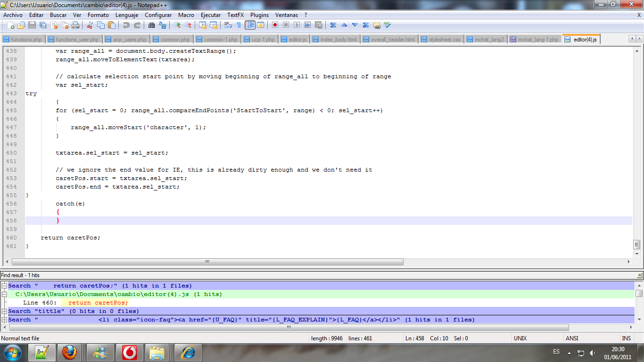Toggle word wrap in the toolbar

tap(227, 25)
